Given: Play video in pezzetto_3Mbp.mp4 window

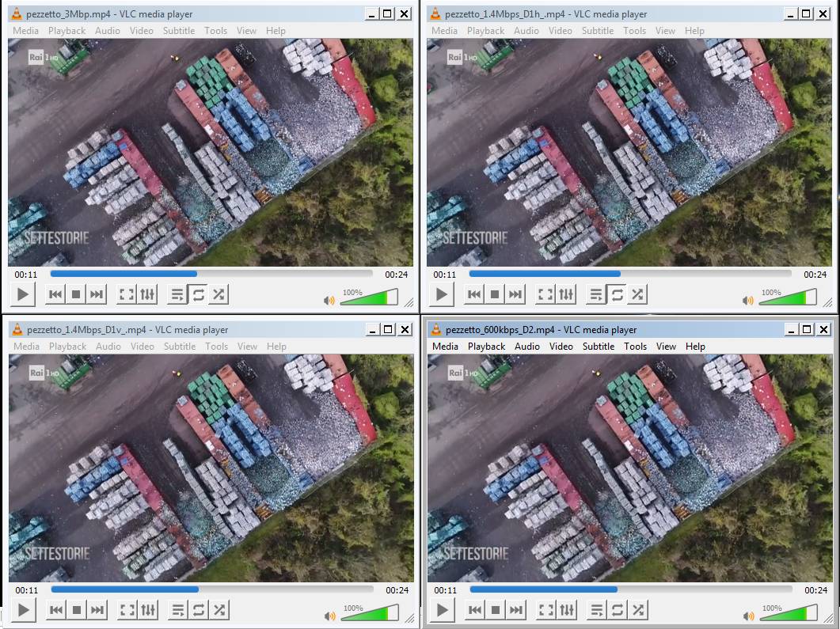Looking at the screenshot, I should [x=22, y=294].
